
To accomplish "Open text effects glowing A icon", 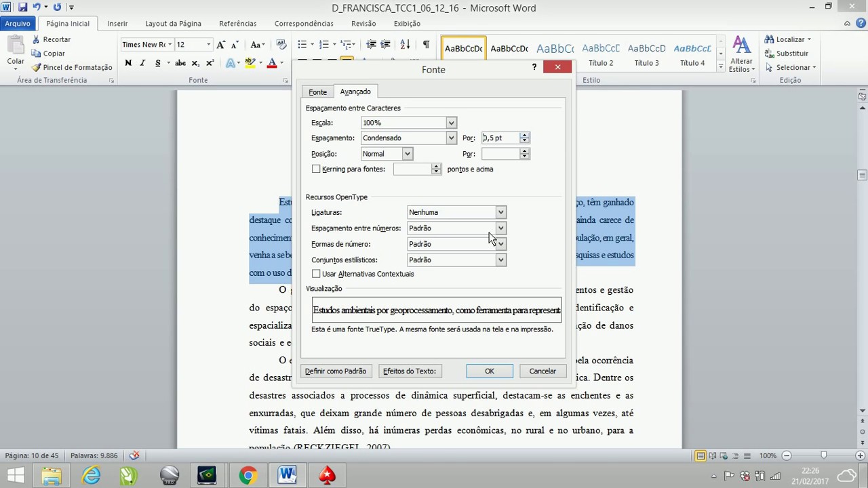I will coord(230,63).
